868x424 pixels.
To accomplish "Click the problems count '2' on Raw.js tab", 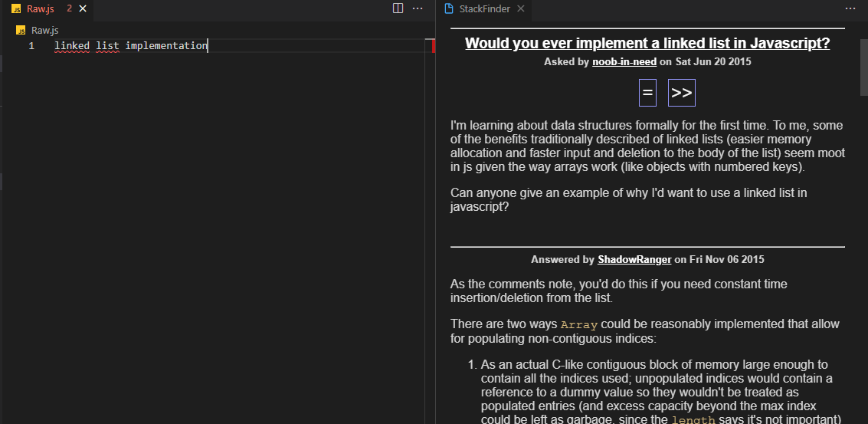I will coord(69,9).
